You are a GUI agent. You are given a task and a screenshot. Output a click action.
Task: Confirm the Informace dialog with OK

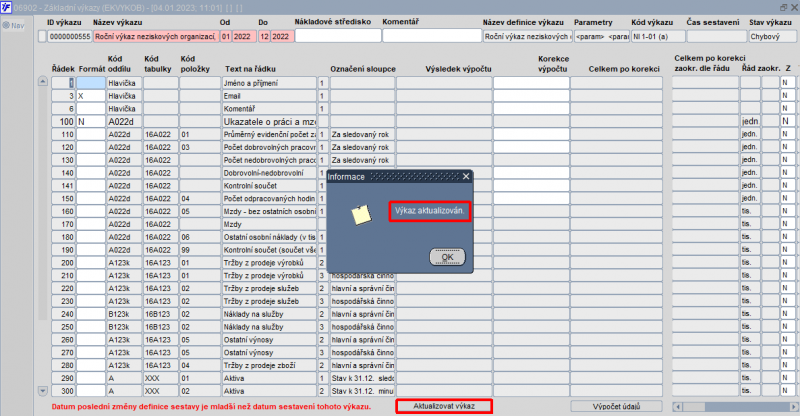coord(447,257)
